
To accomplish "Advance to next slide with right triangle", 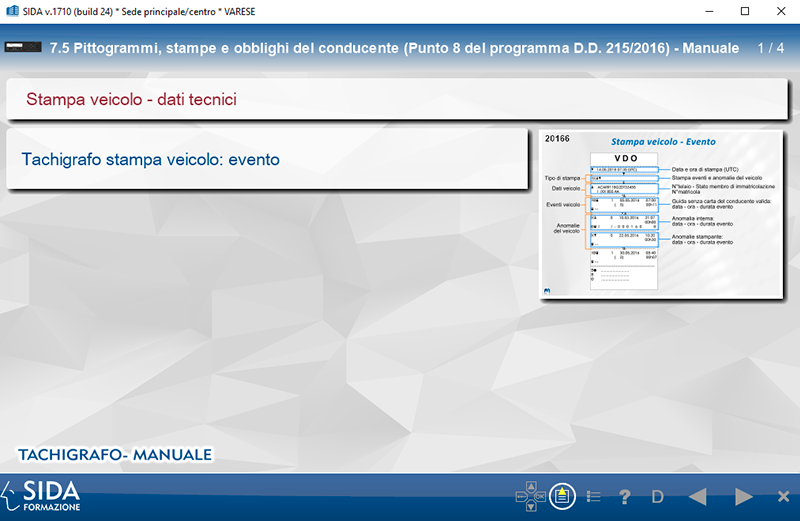I will 743,496.
